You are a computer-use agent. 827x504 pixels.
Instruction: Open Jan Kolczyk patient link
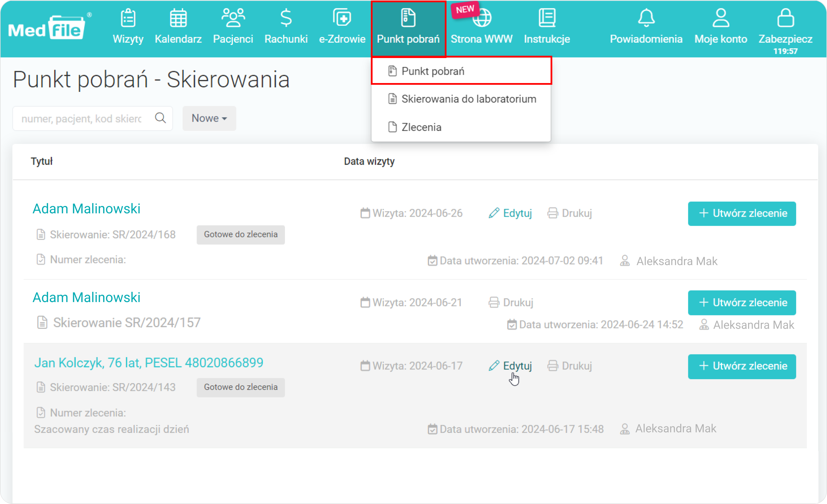[149, 363]
